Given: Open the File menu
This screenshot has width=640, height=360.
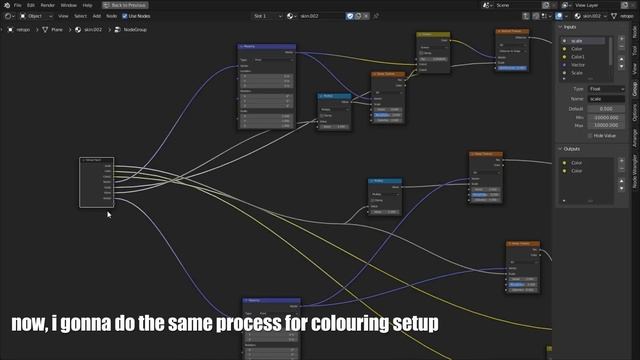Looking at the screenshot, I should click(18, 5).
